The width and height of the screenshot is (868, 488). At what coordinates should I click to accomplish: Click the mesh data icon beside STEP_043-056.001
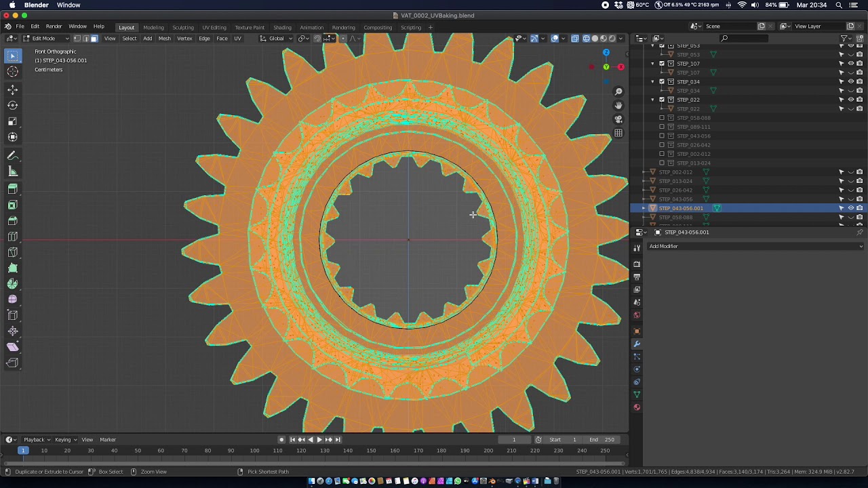pyautogui.click(x=717, y=208)
